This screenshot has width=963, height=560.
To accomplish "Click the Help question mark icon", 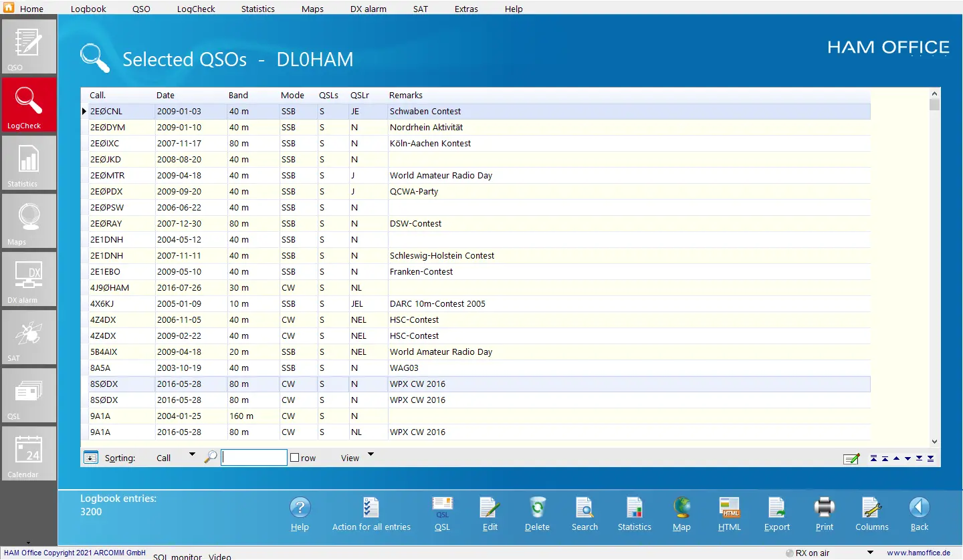I will (300, 509).
